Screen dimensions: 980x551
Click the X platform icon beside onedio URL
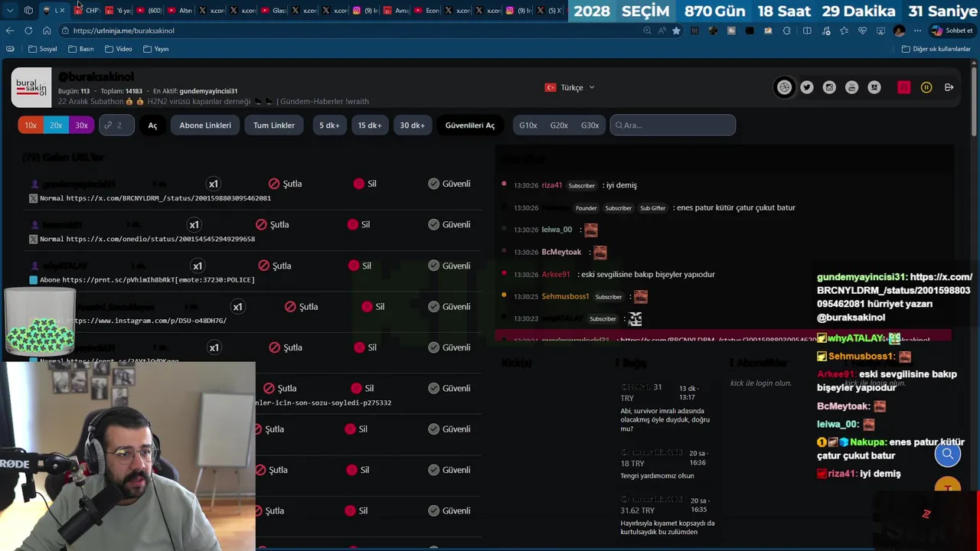point(33,239)
